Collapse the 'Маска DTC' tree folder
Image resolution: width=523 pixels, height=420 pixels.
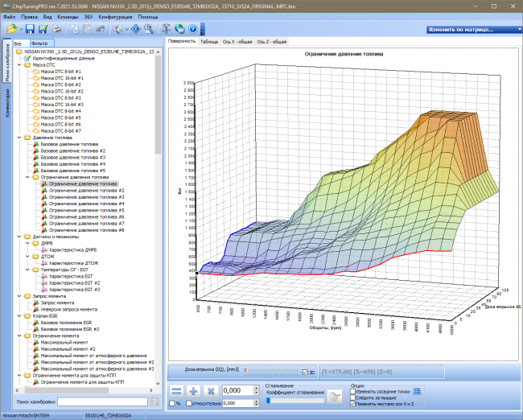pos(19,65)
